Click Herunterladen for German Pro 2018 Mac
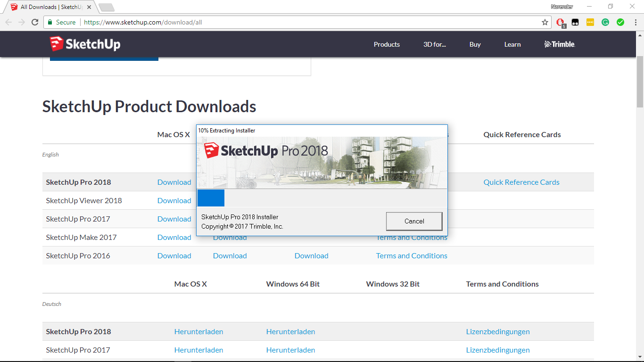 tap(199, 331)
